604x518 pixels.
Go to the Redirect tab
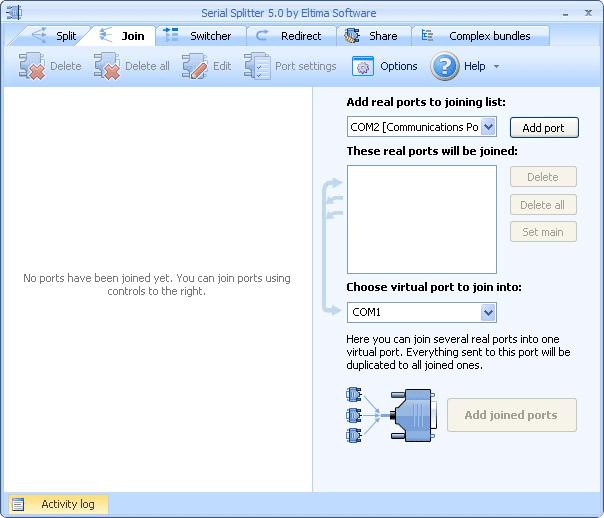[x=291, y=36]
